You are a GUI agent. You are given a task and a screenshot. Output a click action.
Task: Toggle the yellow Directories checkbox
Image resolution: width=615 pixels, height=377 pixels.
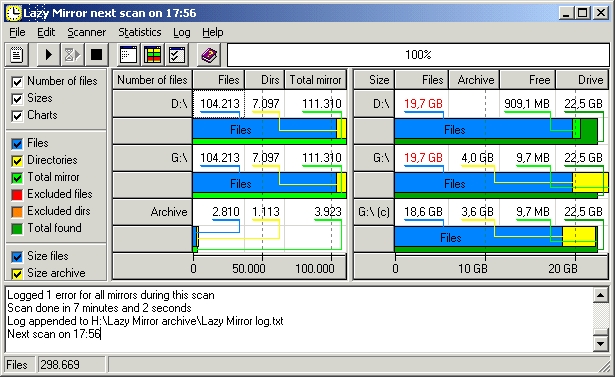17,160
